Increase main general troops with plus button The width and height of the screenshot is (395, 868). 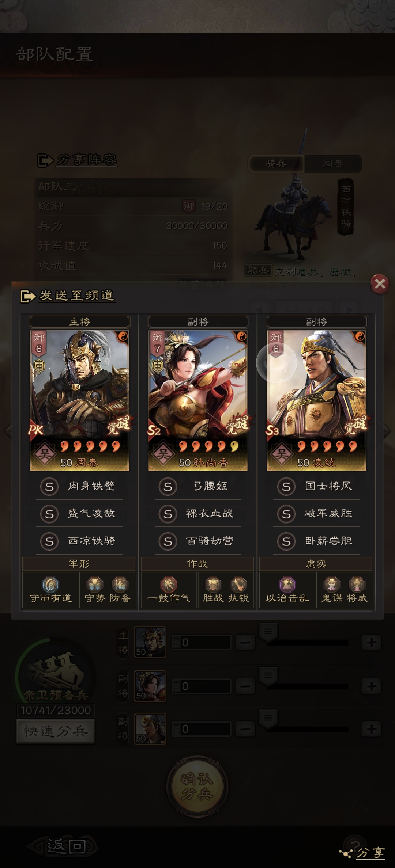tap(372, 642)
